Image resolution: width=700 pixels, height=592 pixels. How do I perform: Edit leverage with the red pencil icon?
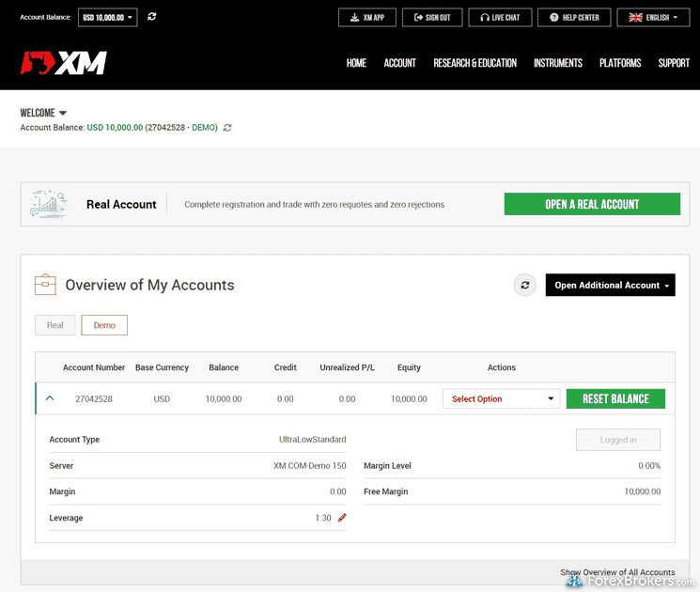pyautogui.click(x=342, y=518)
